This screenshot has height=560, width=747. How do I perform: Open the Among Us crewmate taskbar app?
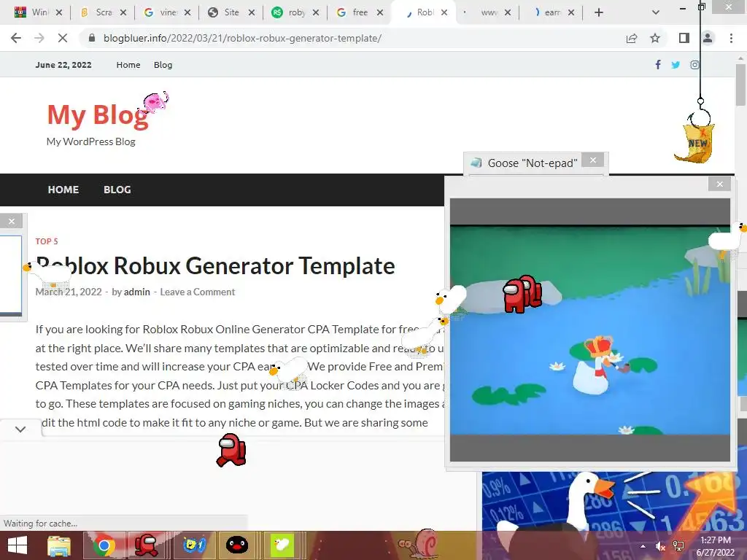pyautogui.click(x=146, y=545)
